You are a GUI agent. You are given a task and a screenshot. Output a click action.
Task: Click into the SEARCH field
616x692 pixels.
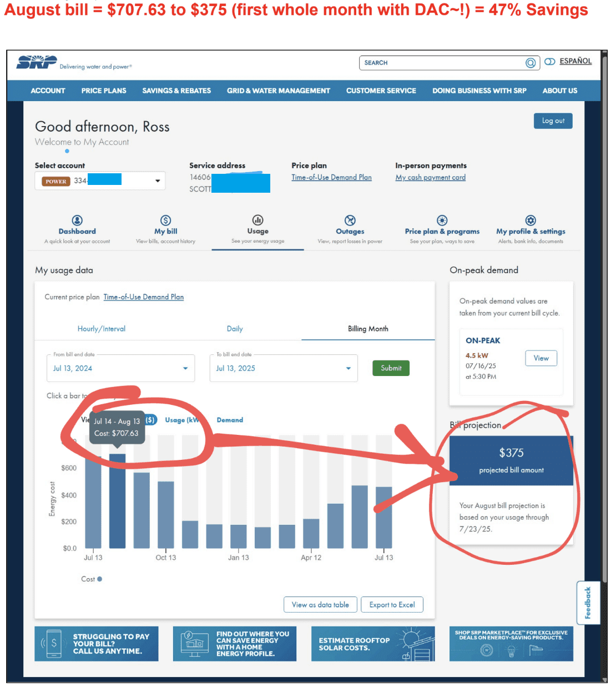coord(444,63)
